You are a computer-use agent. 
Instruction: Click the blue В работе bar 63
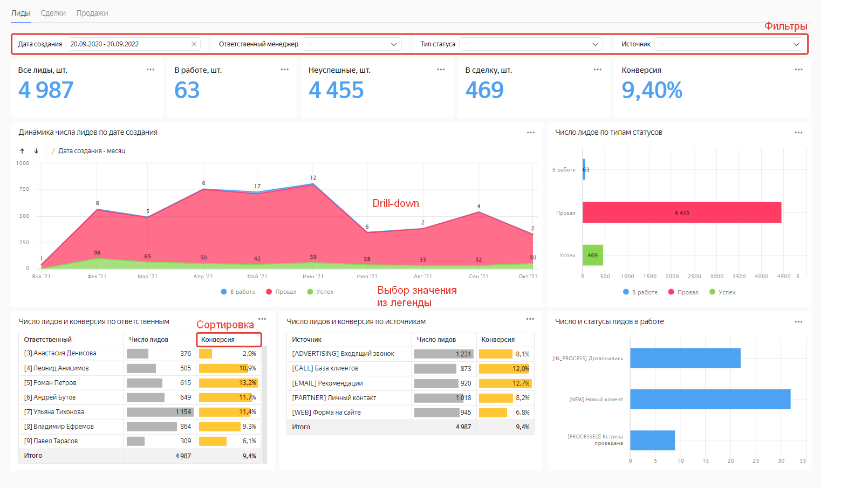pos(584,169)
